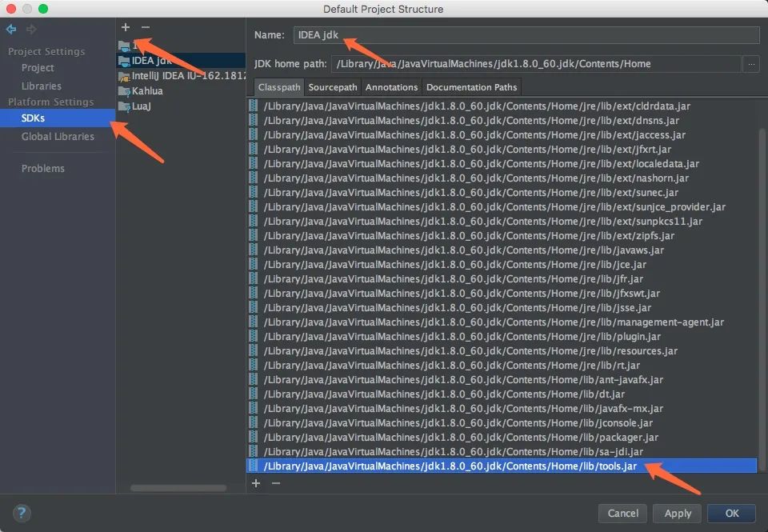Switch to the Classpath tab

(279, 87)
